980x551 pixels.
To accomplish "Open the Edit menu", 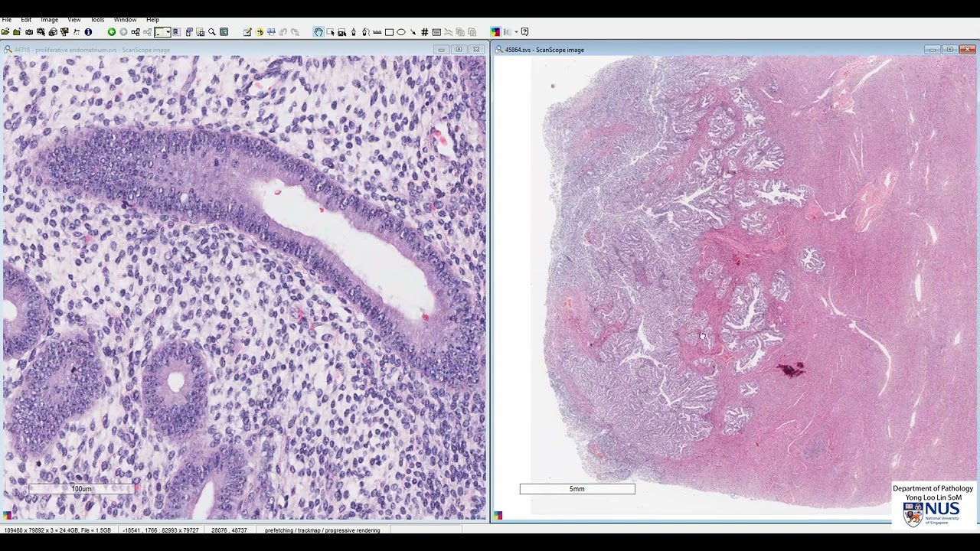I will pyautogui.click(x=26, y=19).
